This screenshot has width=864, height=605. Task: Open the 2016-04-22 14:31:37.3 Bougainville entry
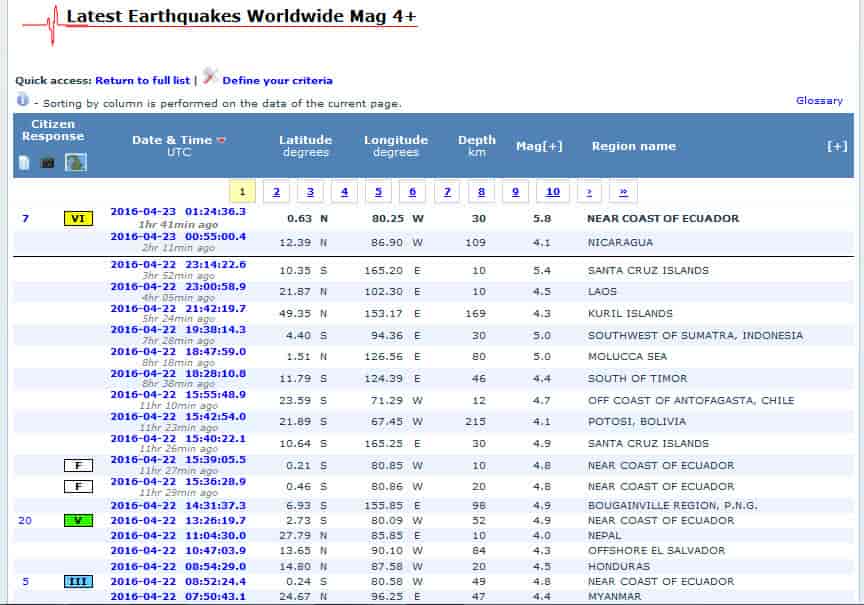[178, 505]
